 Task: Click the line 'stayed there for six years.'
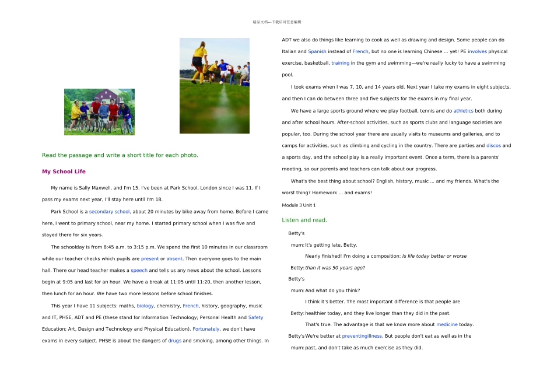[72, 235]
